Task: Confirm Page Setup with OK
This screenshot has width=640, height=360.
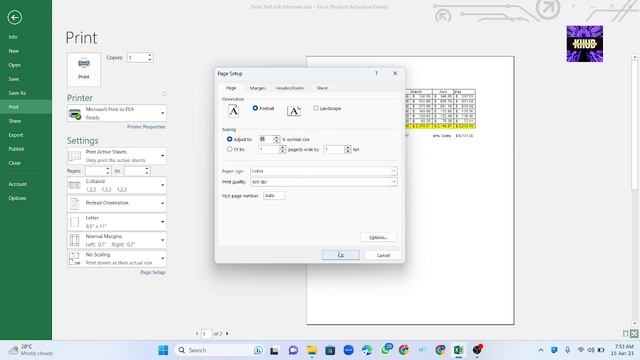Action: coord(341,255)
